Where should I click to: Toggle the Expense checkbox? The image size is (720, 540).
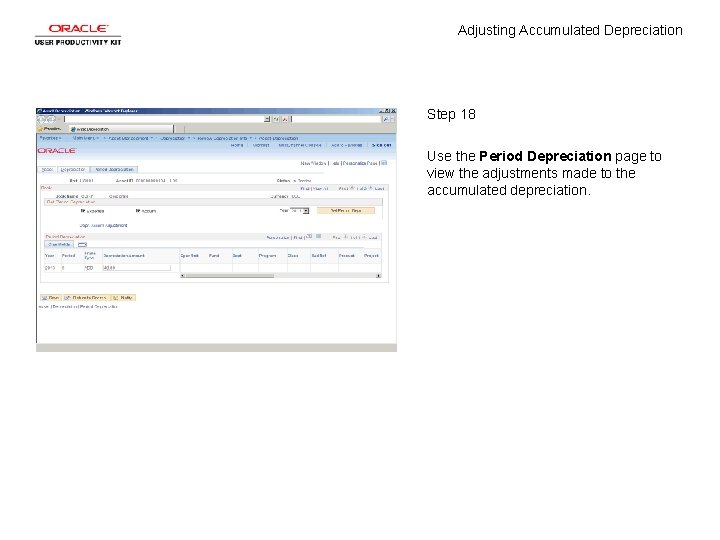(x=83, y=211)
